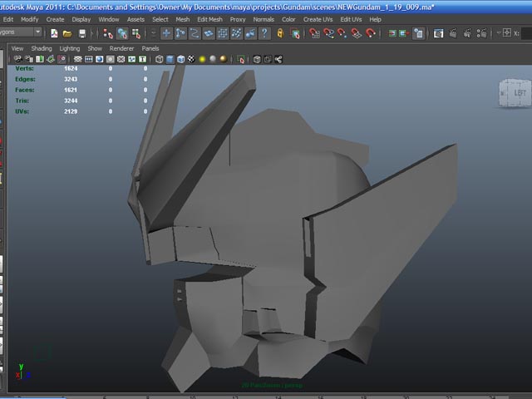Open the Edit Mesh menu

click(x=209, y=19)
